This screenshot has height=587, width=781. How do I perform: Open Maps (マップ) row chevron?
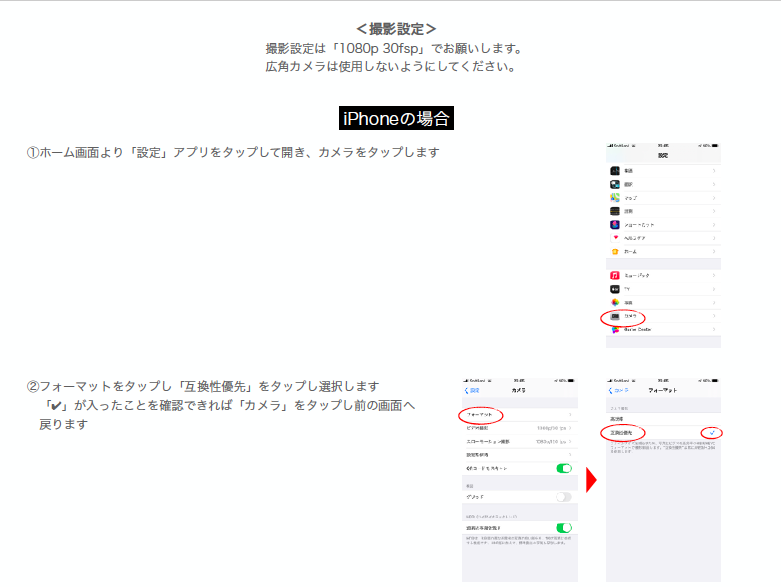pyautogui.click(x=714, y=198)
